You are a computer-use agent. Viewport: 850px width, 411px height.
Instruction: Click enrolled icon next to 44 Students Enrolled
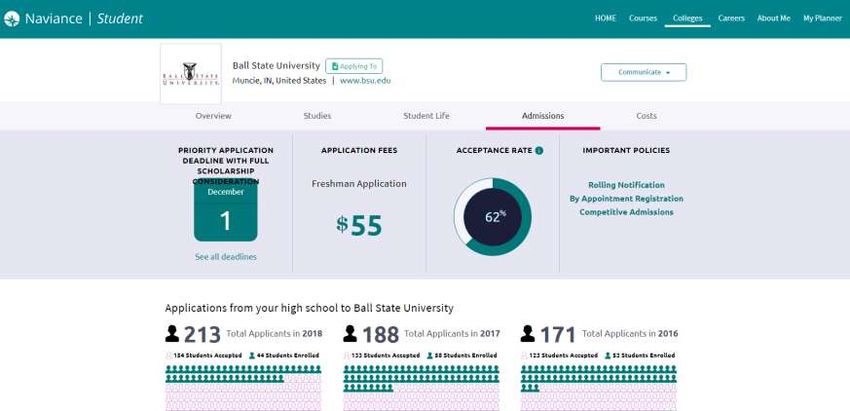(252, 356)
